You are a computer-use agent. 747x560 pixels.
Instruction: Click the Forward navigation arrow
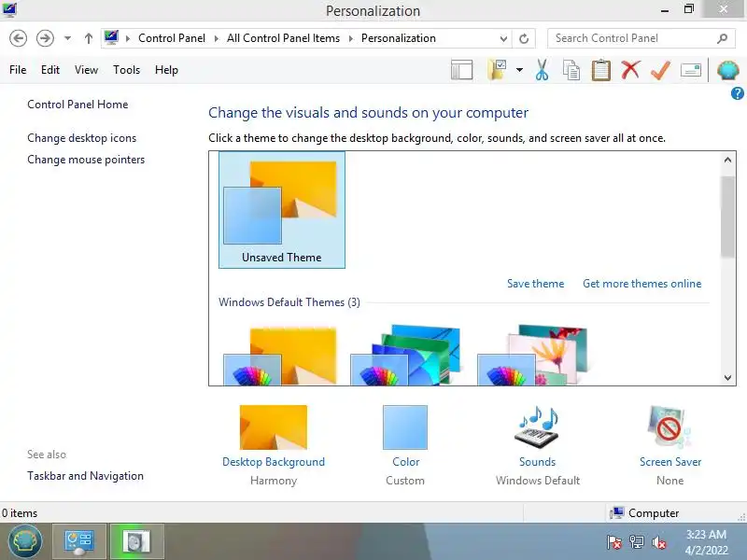45,38
